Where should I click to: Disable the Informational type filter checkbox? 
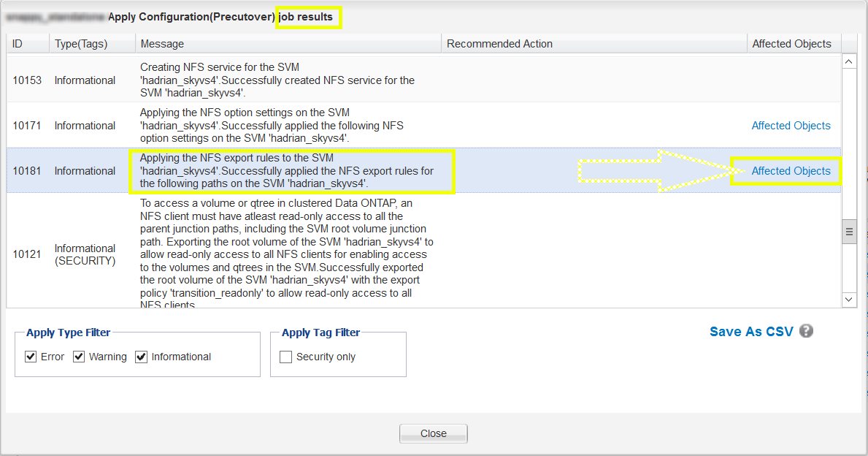pyautogui.click(x=141, y=357)
